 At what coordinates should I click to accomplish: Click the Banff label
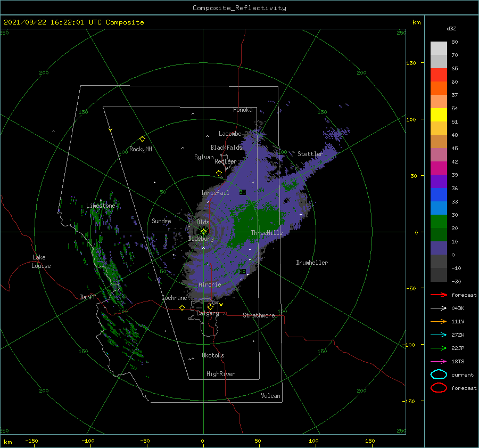click(x=88, y=297)
